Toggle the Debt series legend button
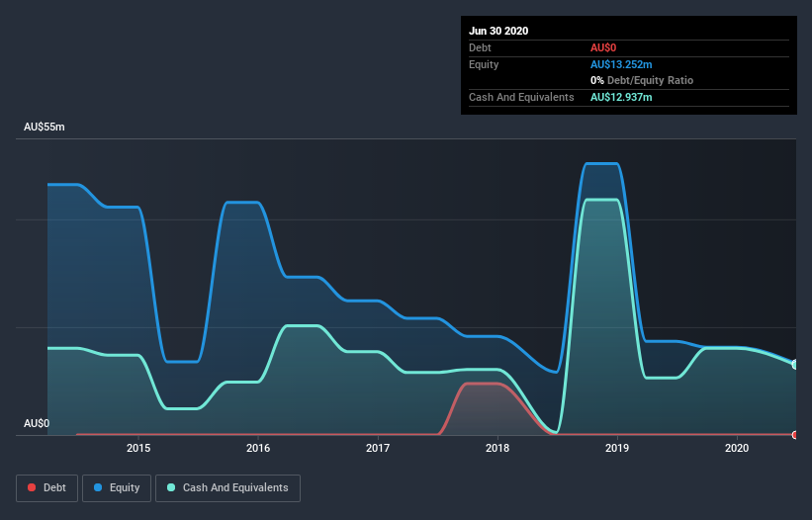Screen dimensions: 812x520 (47, 488)
